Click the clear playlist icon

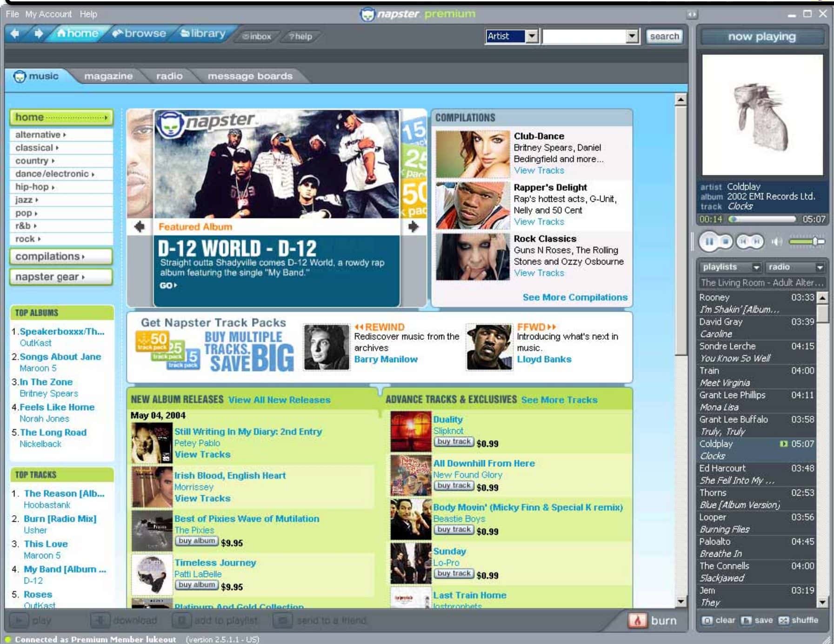point(707,620)
